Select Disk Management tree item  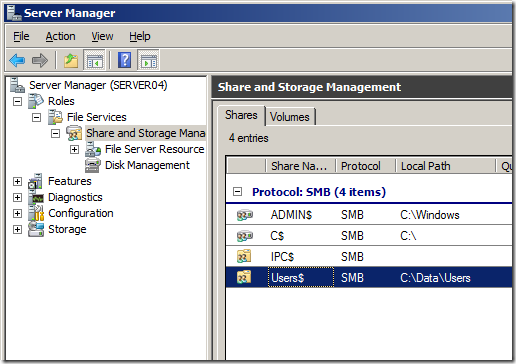point(147,165)
